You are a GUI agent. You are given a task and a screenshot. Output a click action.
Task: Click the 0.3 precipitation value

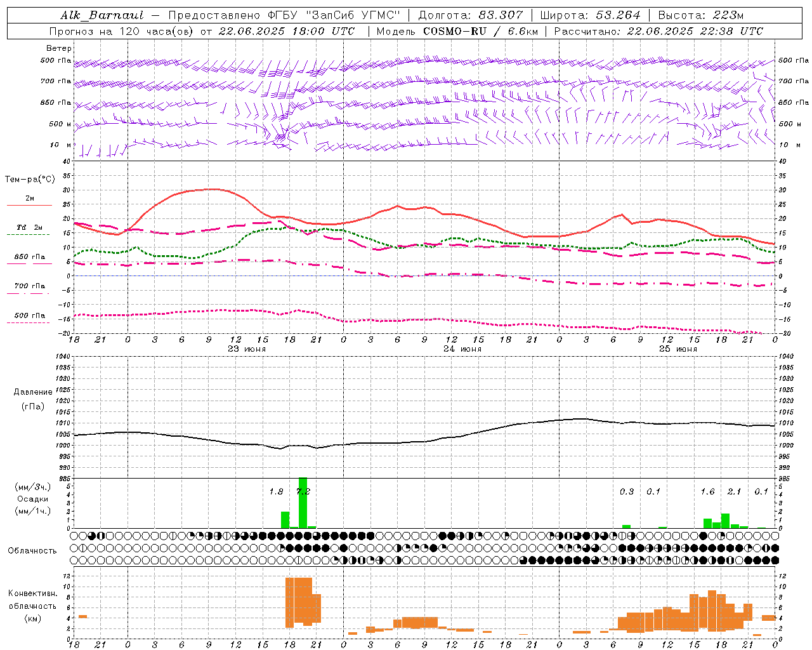627,492
